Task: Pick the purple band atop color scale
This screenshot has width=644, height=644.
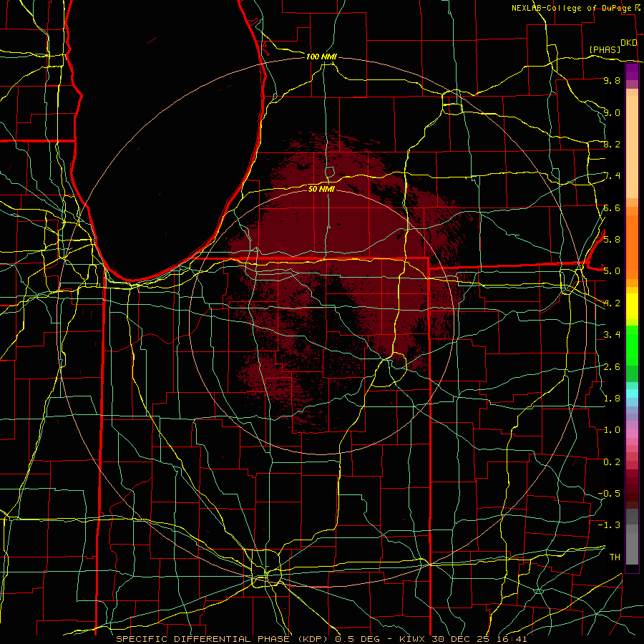Action: (x=632, y=72)
